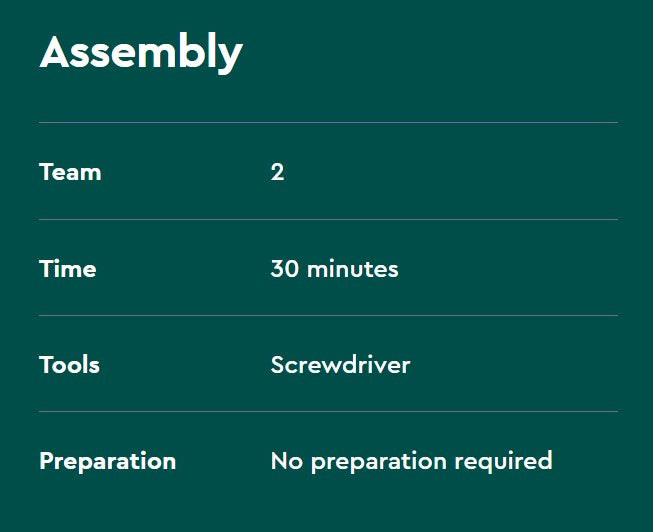653x532 pixels.
Task: Click the Screwdriver text
Action: point(340,365)
